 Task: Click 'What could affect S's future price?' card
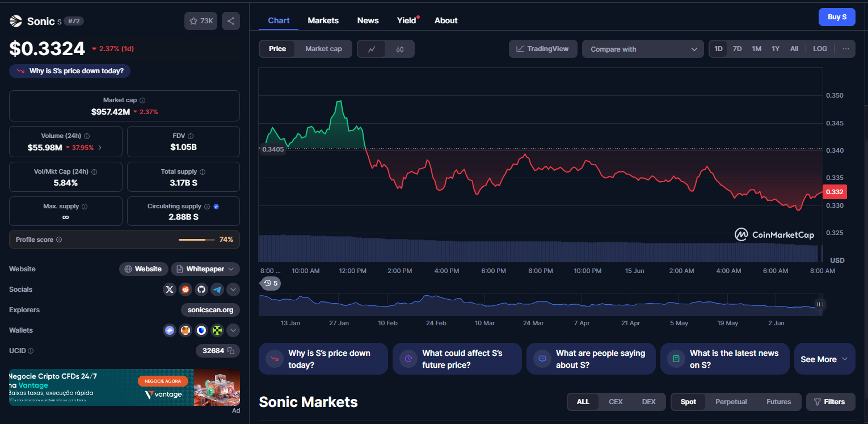click(457, 359)
